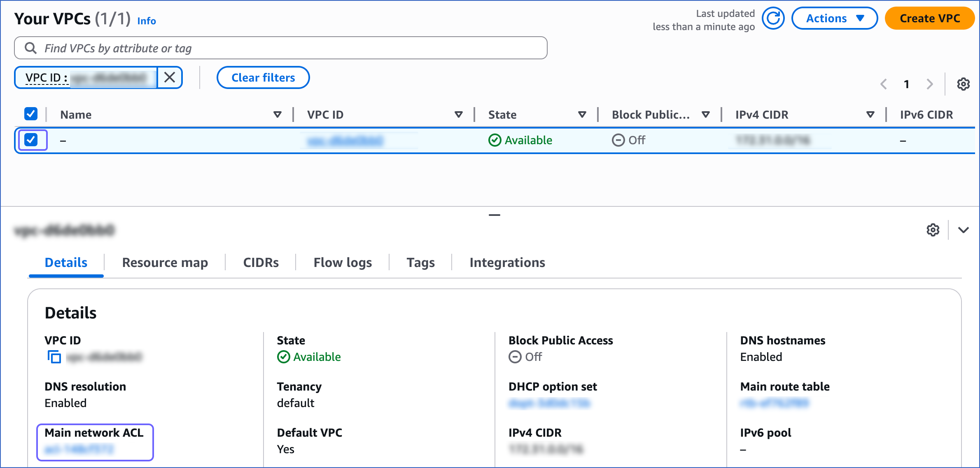Collapse the VPC detail panel chevron
The width and height of the screenshot is (980, 468).
tap(963, 230)
